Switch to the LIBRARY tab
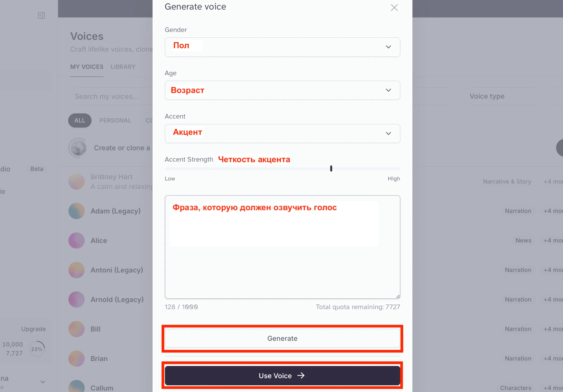Screen dimensions: 563x392 (123, 67)
